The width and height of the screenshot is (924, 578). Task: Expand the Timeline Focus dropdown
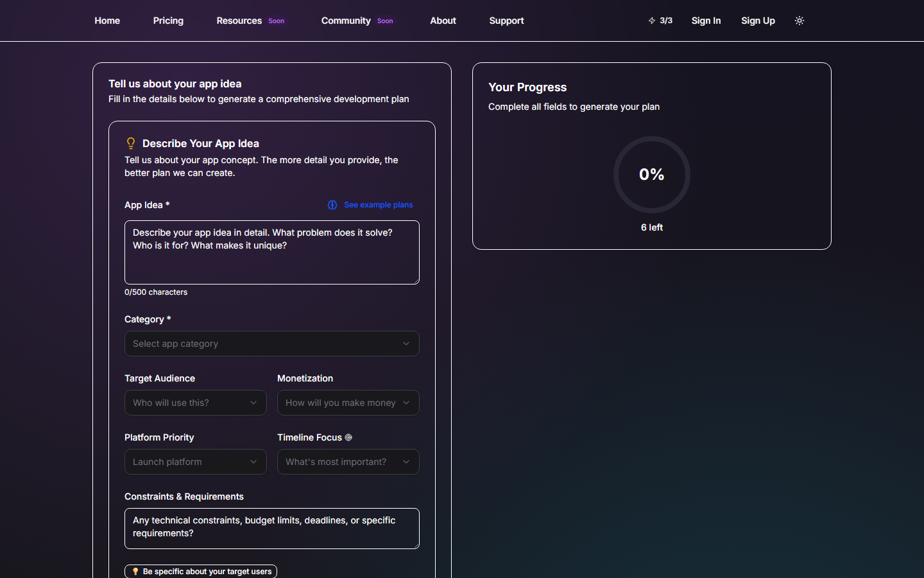(x=348, y=462)
